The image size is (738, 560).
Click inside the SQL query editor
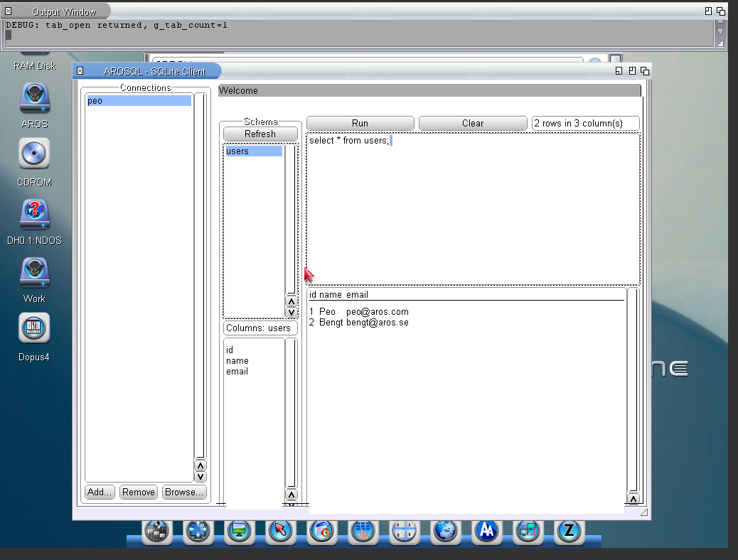tap(473, 209)
